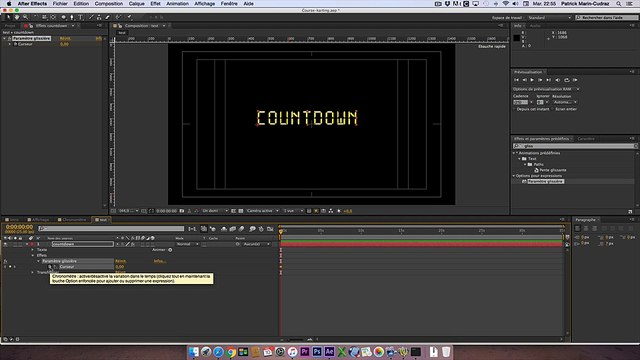Click Réinit. in the effects panel
Viewport: 640px width, 360px height.
coord(65,38)
